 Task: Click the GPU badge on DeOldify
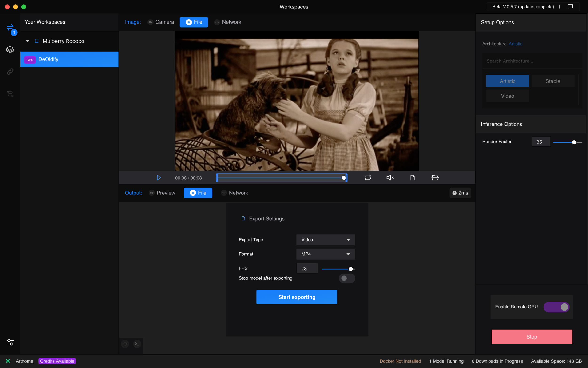pyautogui.click(x=30, y=60)
